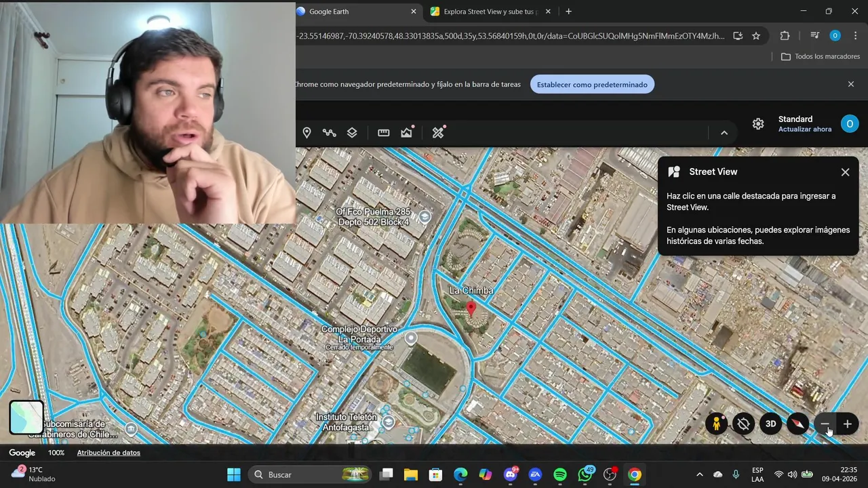Open the Chrome extensions puzzle icon
Viewport: 868px width, 488px height.
coord(785,36)
